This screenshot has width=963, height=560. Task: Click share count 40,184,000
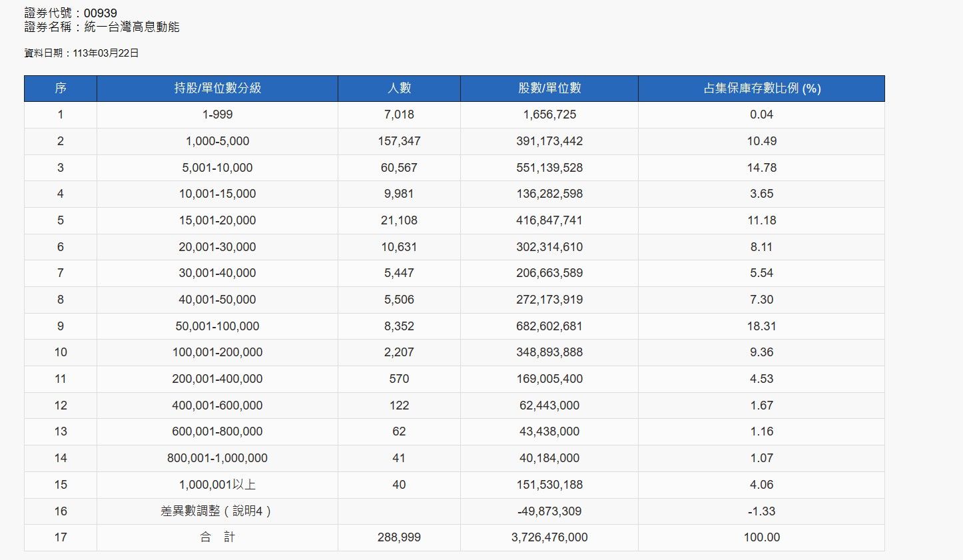click(549, 458)
